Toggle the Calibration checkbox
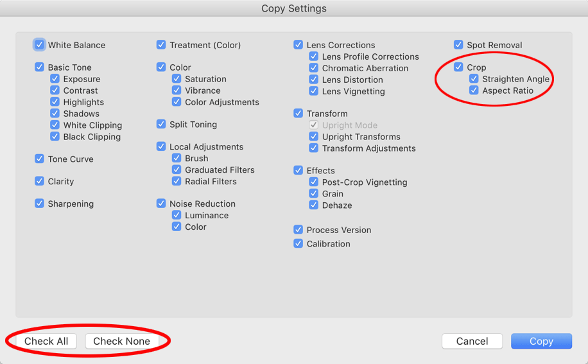 [298, 244]
